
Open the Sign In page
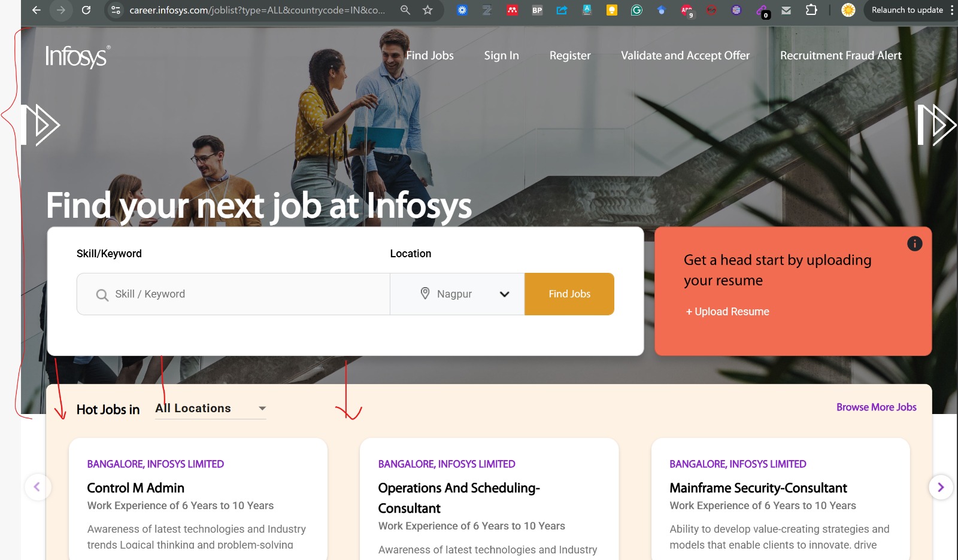pyautogui.click(x=502, y=56)
